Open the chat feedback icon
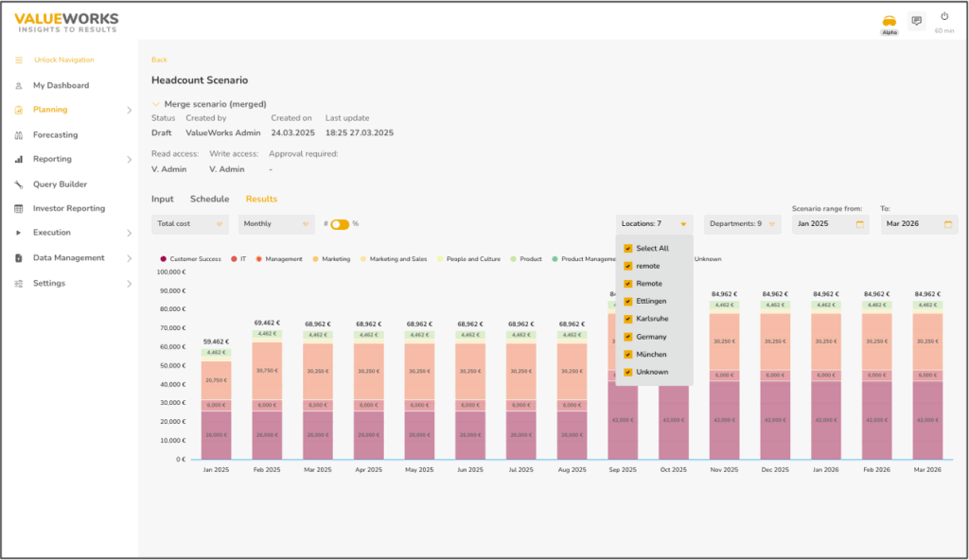 [916, 21]
